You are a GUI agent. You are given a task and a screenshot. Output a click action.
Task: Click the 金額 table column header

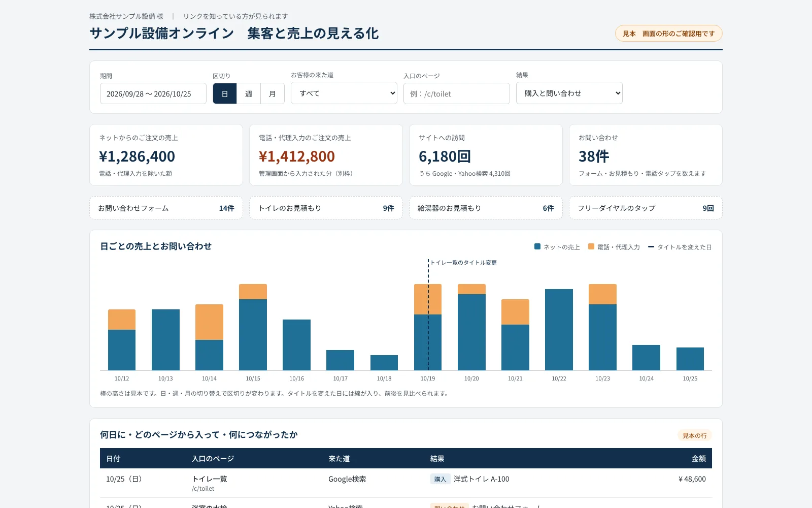[699, 458]
